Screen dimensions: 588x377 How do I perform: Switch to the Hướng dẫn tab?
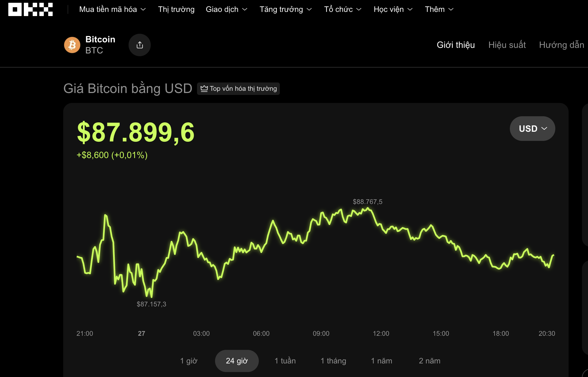(x=561, y=45)
